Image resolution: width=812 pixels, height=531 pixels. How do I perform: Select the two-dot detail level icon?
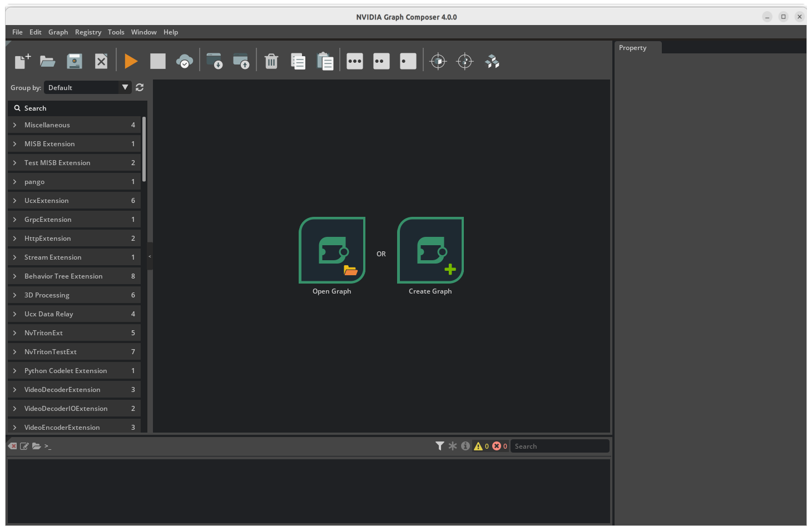pyautogui.click(x=382, y=61)
